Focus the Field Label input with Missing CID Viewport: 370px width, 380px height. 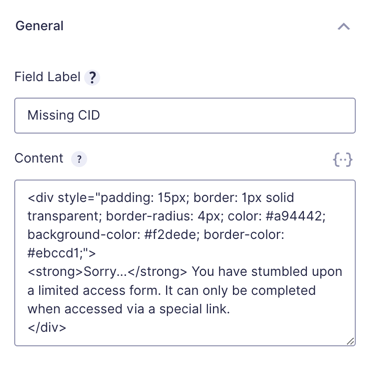185,116
